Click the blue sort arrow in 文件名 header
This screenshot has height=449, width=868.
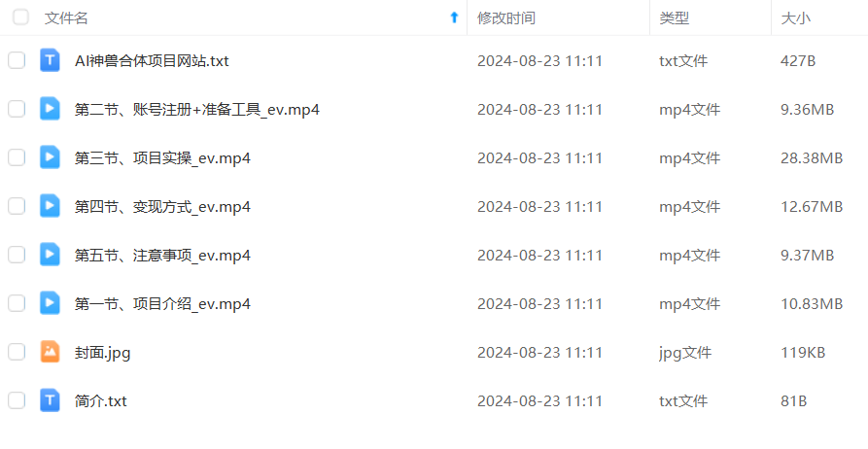[x=455, y=17]
